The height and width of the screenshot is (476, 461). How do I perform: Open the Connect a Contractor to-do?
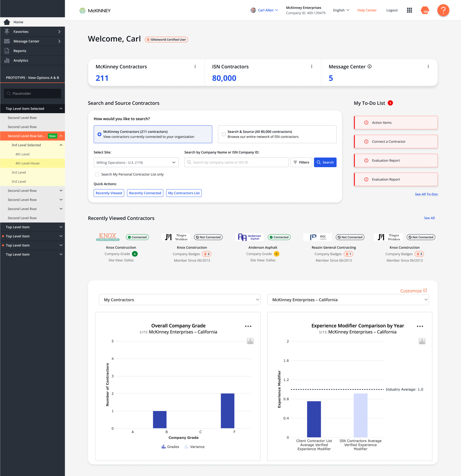pyautogui.click(x=396, y=141)
